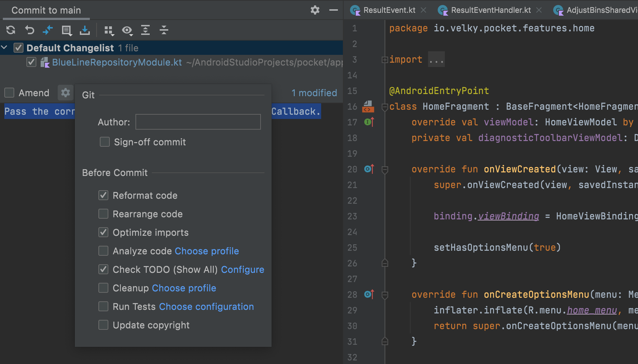Click the Rollback arrow icon
The width and height of the screenshot is (638, 364).
coord(29,30)
